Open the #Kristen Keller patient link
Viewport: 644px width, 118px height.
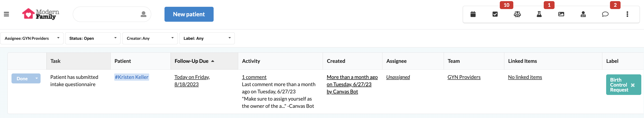tap(132, 77)
